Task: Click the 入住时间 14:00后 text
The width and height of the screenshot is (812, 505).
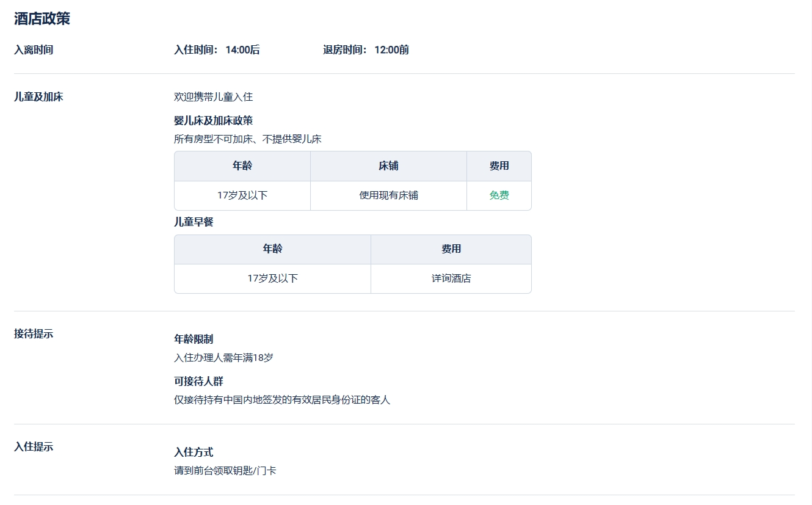Action: click(217, 50)
